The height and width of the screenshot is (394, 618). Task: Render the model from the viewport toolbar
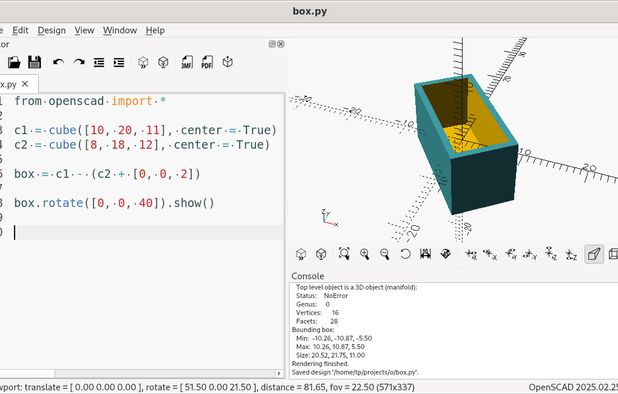point(321,254)
